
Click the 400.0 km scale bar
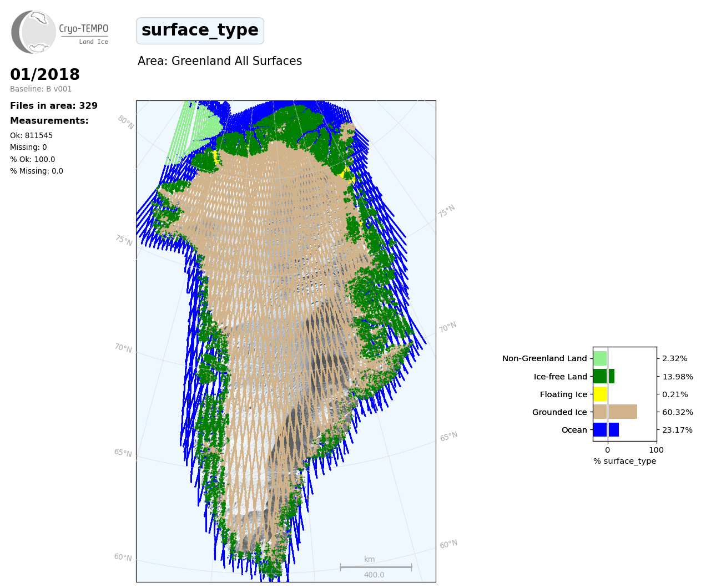coord(375,567)
